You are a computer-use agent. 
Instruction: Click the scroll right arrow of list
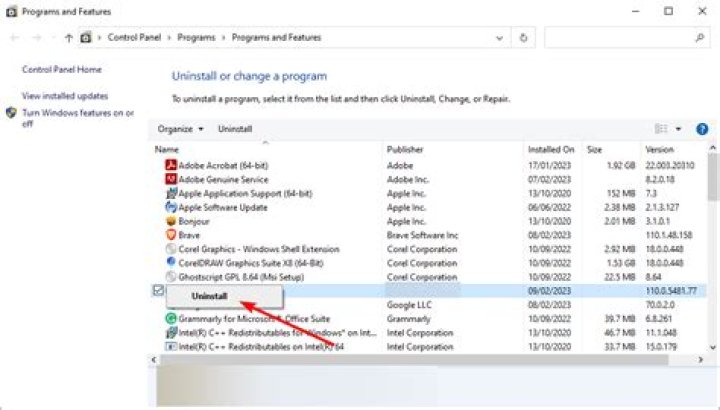(x=701, y=360)
